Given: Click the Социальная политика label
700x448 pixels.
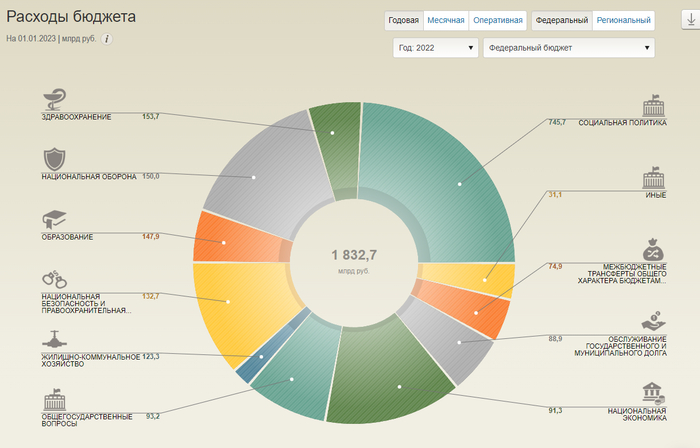Looking at the screenshot, I should [622, 123].
